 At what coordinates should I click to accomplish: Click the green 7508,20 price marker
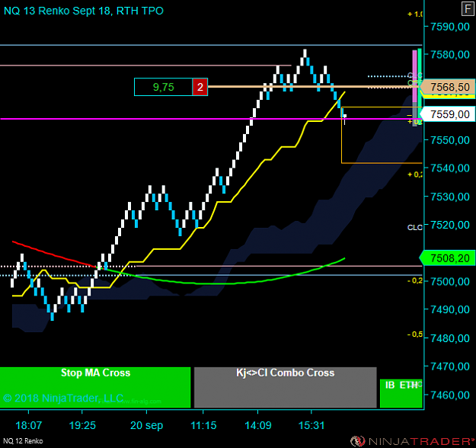tap(448, 258)
